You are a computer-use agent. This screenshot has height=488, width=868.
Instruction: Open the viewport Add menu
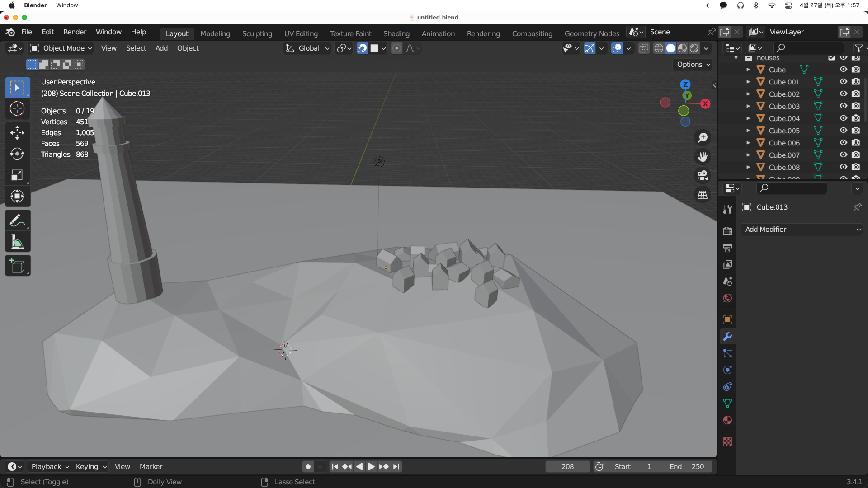pyautogui.click(x=161, y=48)
